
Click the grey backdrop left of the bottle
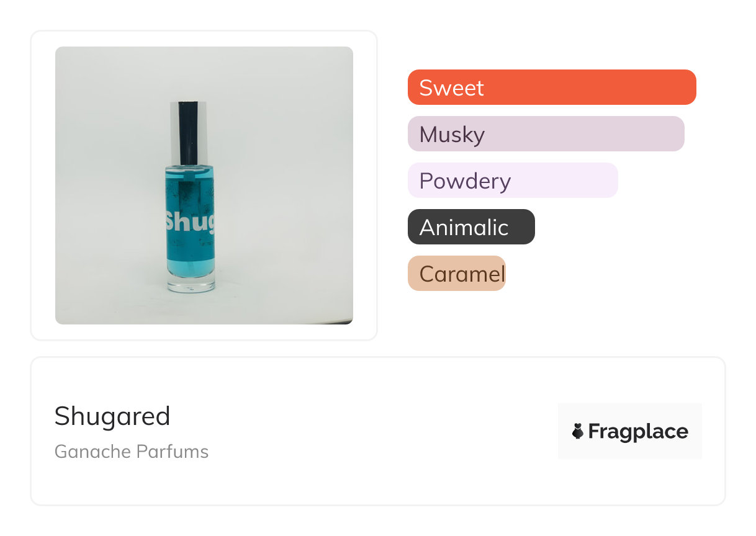(106, 186)
